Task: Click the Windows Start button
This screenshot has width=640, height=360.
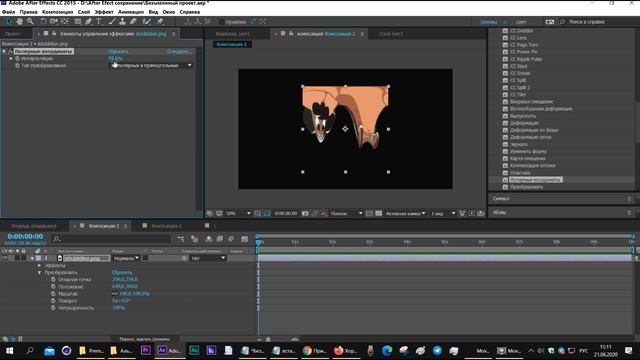Action: (9, 350)
